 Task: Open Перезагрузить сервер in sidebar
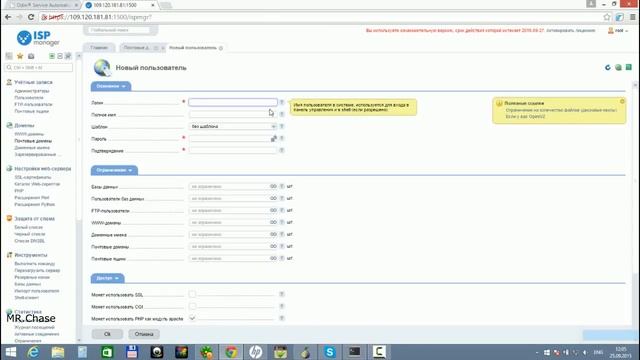[37, 271]
